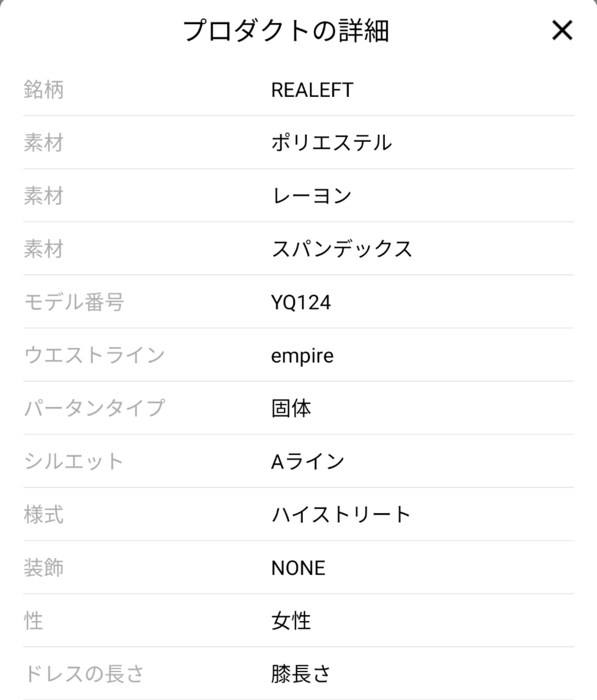
Task: Tap the 銘柄 label
Action: 44,90
